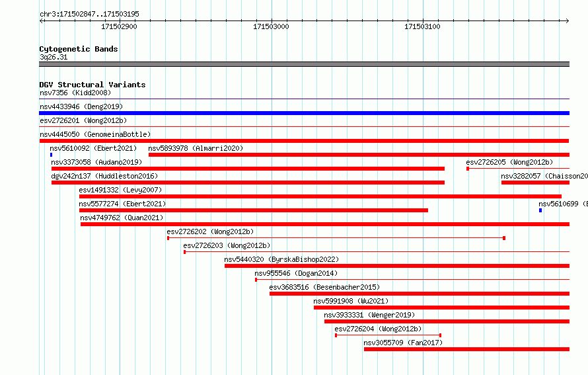The width and height of the screenshot is (588, 375).
Task: Select the nsv3055709 (Fan2017) red bar
Action: (466, 349)
